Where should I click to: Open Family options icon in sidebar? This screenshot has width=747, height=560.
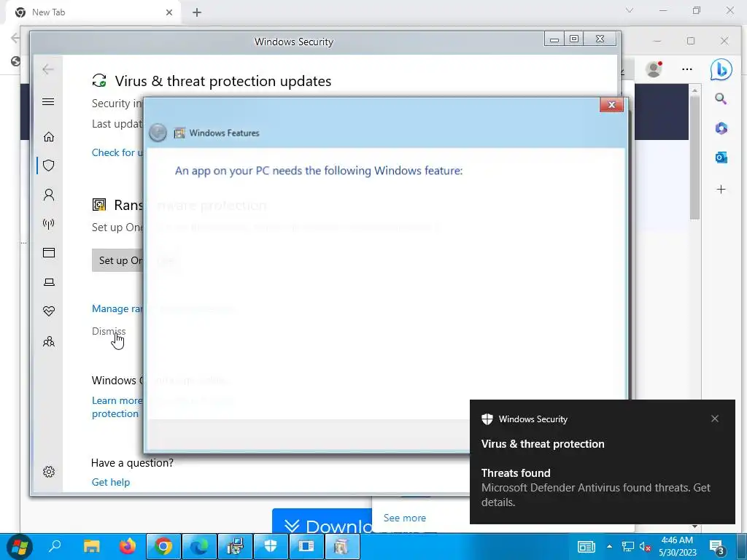click(49, 341)
